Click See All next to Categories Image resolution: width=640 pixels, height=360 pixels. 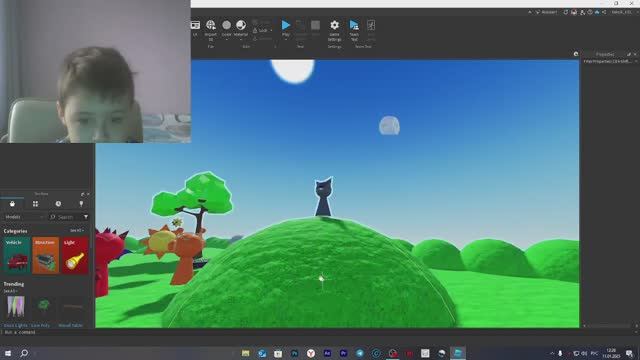[x=76, y=231]
